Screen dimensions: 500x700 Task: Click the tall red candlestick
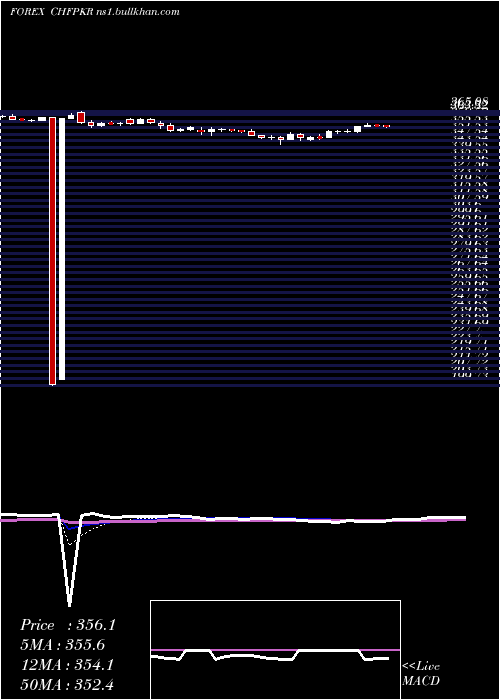pyautogui.click(x=53, y=251)
